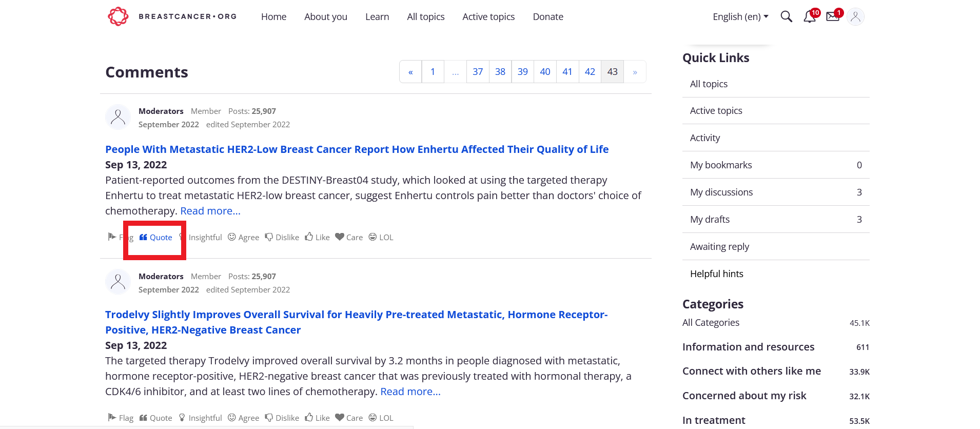Quote the Enhertu comment
Viewport: 980px width, 429px height.
point(156,237)
